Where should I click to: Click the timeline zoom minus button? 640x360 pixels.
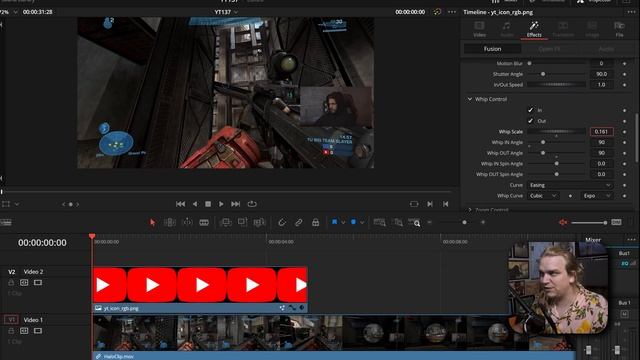point(429,222)
